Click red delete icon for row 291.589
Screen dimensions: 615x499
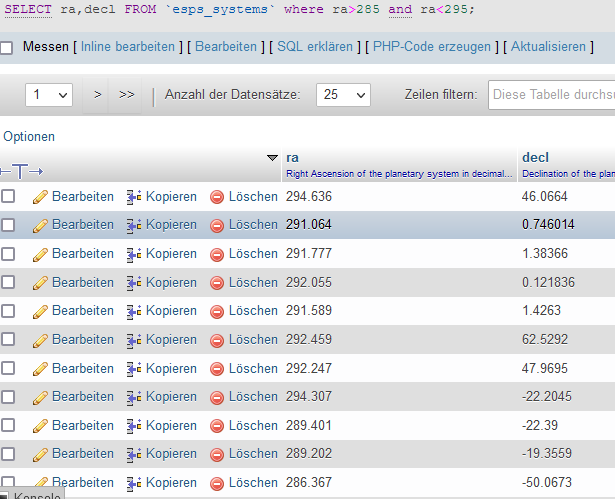(x=217, y=311)
